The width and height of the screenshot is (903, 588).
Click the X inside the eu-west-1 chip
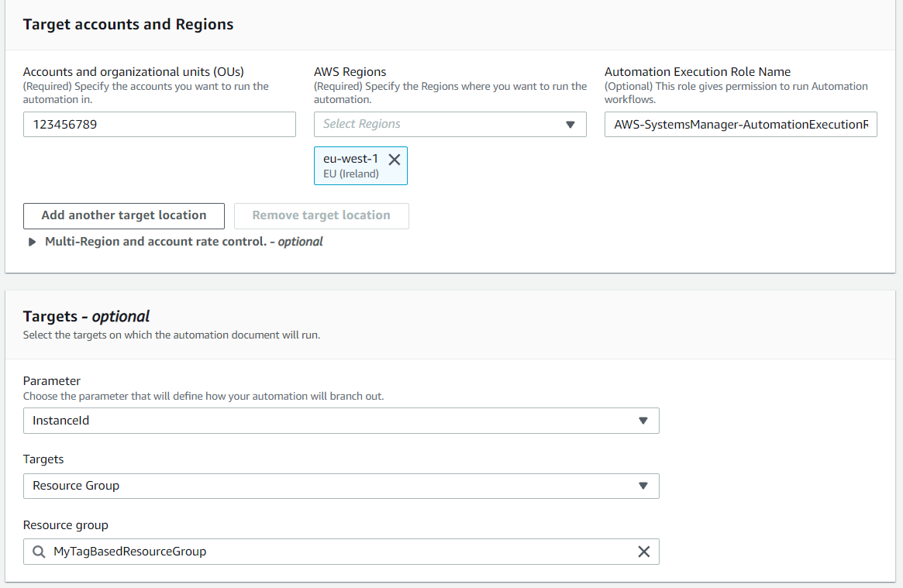click(395, 160)
